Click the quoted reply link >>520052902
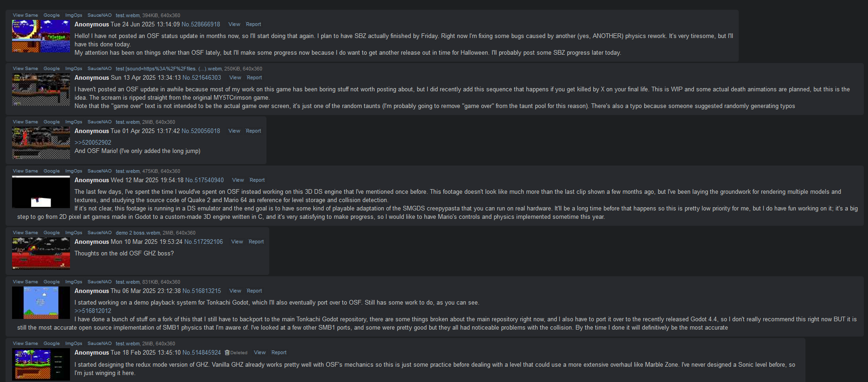The width and height of the screenshot is (868, 382). (93, 143)
